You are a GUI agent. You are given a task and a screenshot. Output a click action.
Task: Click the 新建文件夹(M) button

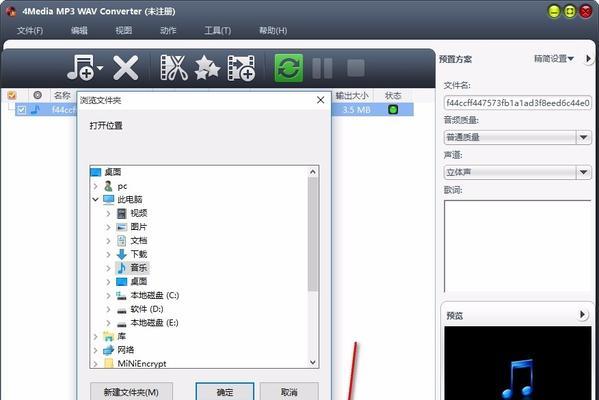(131, 392)
